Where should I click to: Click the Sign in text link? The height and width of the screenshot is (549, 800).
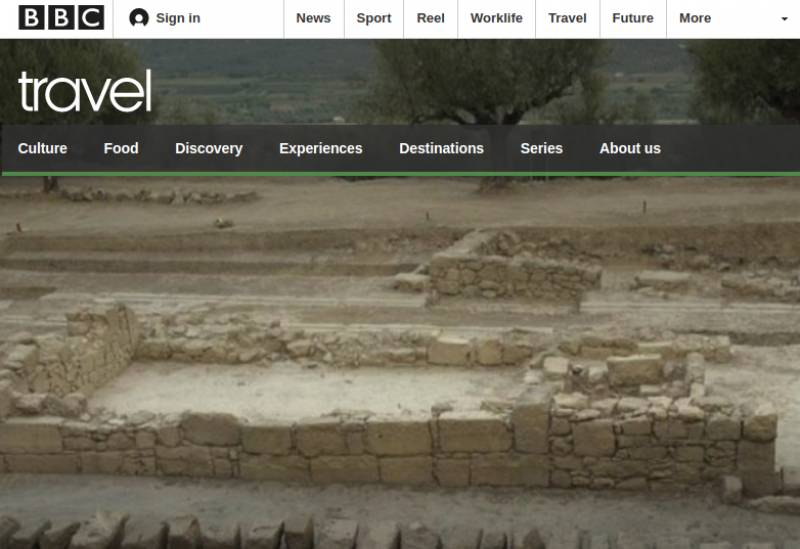[178, 18]
